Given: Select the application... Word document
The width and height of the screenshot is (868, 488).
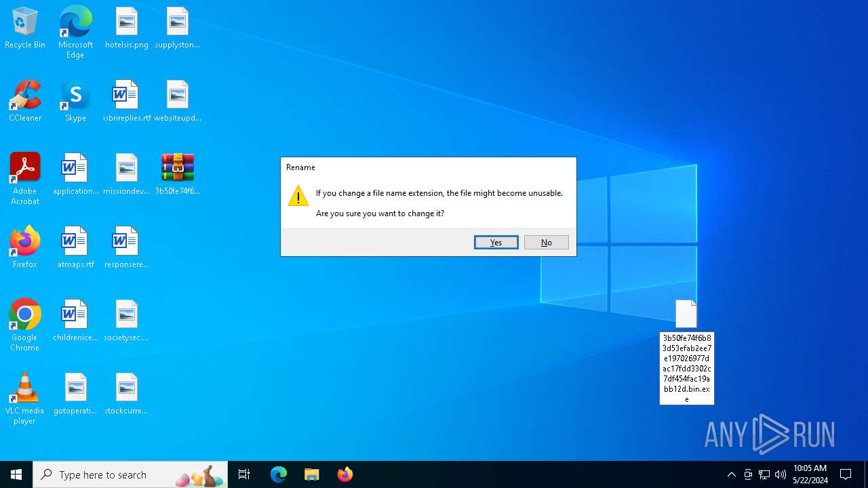Looking at the screenshot, I should pos(75,175).
